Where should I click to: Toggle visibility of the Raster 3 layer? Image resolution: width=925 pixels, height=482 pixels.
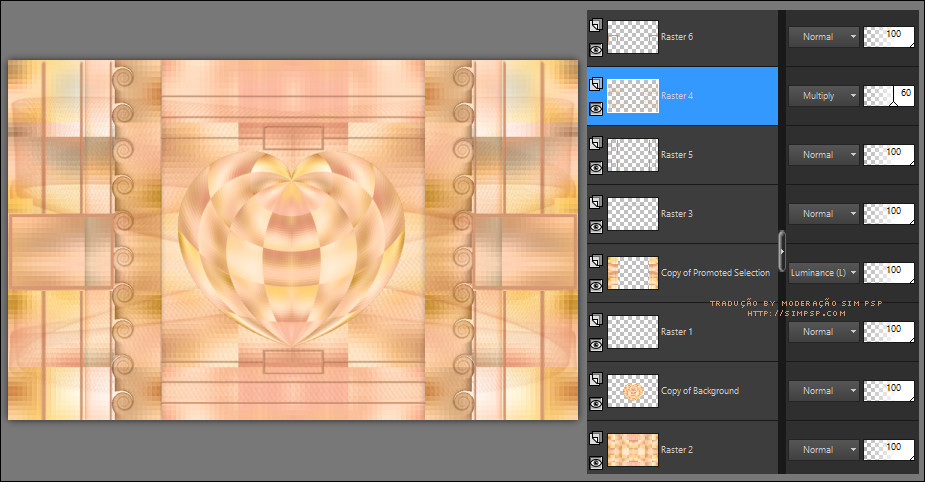click(x=596, y=226)
